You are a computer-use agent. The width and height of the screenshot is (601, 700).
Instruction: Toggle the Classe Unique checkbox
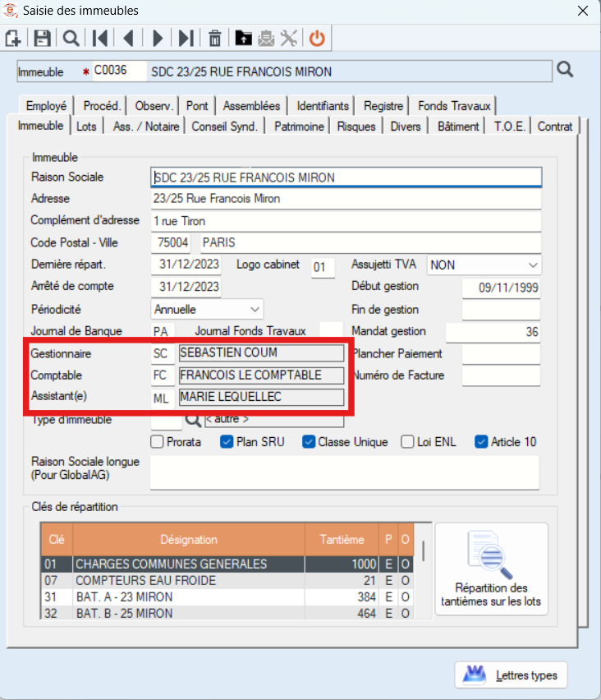(309, 442)
